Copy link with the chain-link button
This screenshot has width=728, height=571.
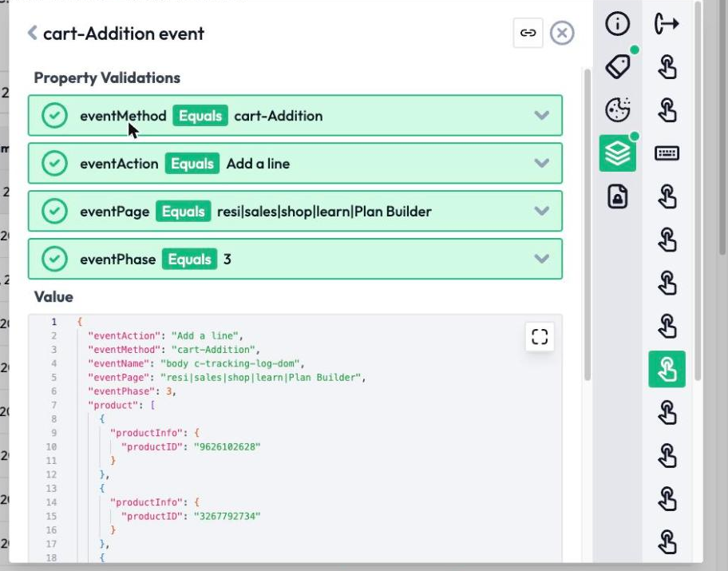(x=528, y=33)
